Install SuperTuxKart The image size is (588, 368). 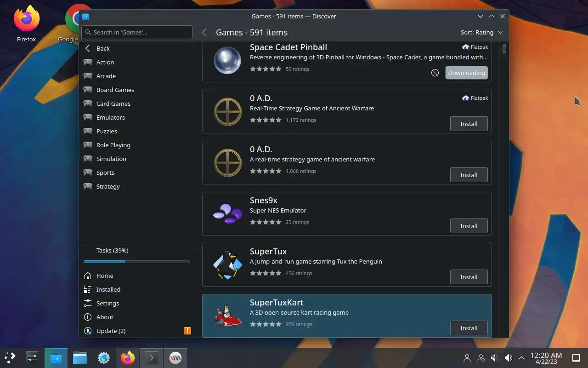[x=469, y=328]
